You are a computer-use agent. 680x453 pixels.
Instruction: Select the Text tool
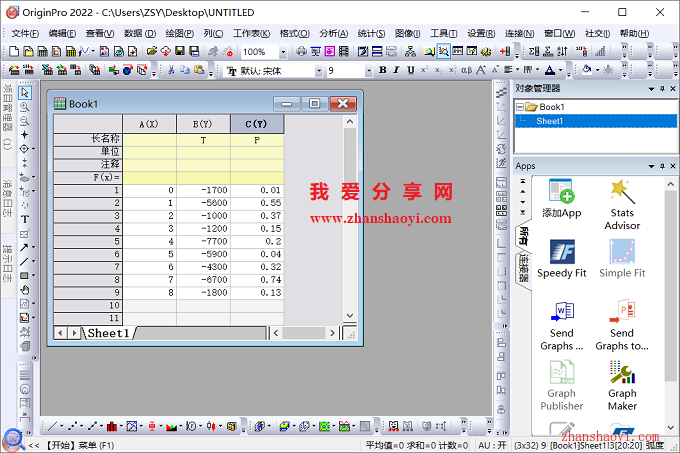pos(25,219)
